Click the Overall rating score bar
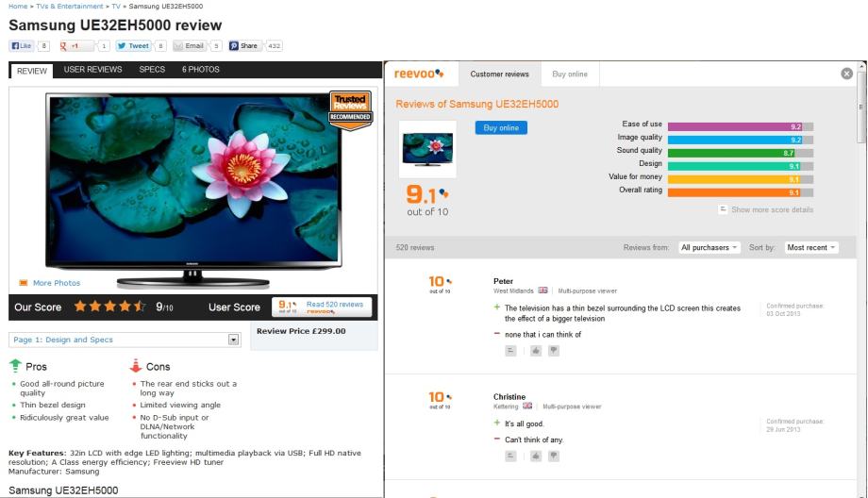Image resolution: width=868 pixels, height=498 pixels. click(x=740, y=192)
